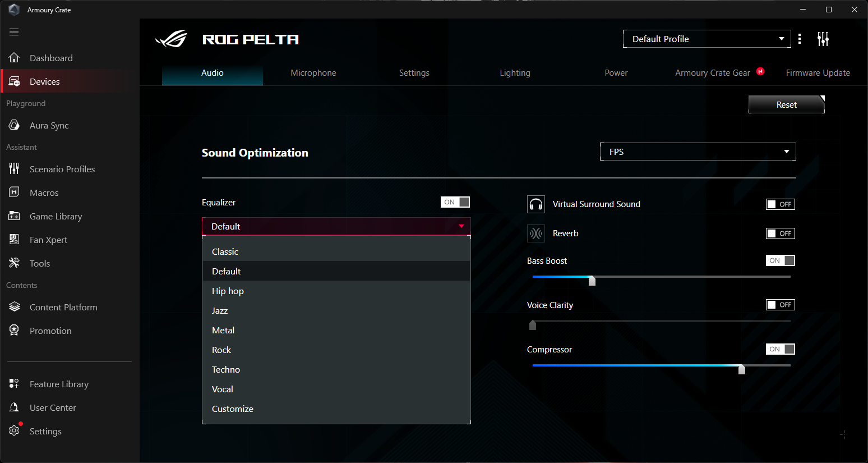The height and width of the screenshot is (463, 868).
Task: Select Customize in equalizer preset list
Action: tap(233, 409)
